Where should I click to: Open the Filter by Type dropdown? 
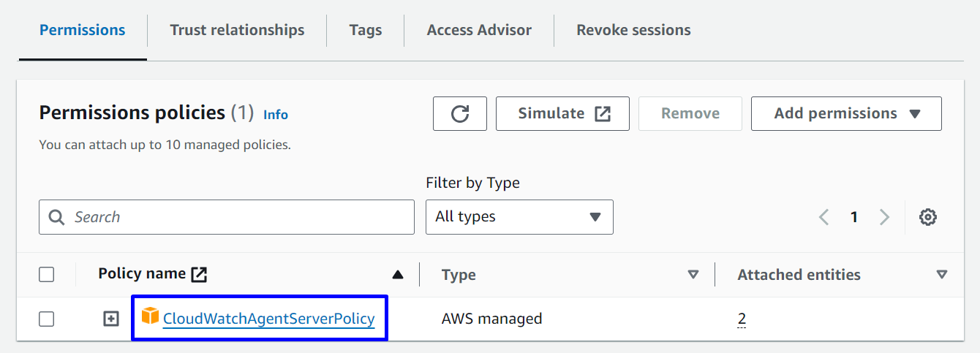(x=519, y=217)
